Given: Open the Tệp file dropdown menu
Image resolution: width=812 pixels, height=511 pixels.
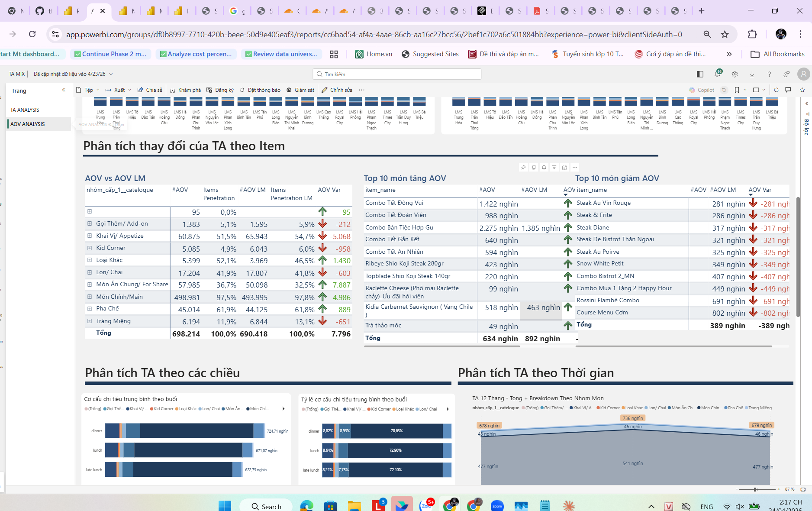Looking at the screenshot, I should [88, 90].
